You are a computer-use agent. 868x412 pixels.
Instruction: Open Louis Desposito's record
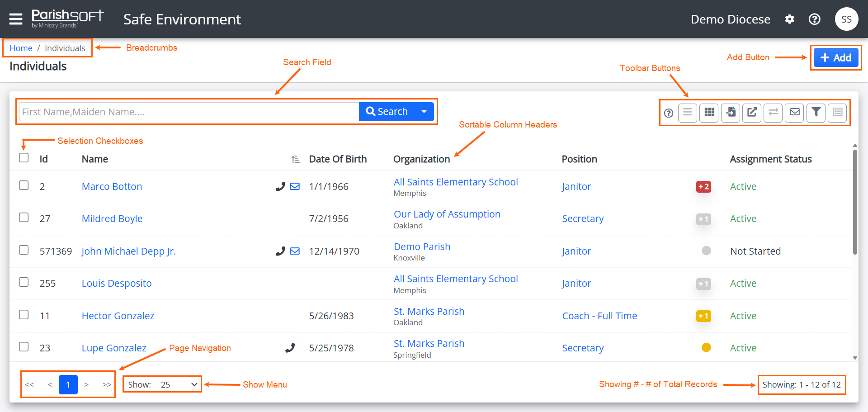pyautogui.click(x=117, y=284)
